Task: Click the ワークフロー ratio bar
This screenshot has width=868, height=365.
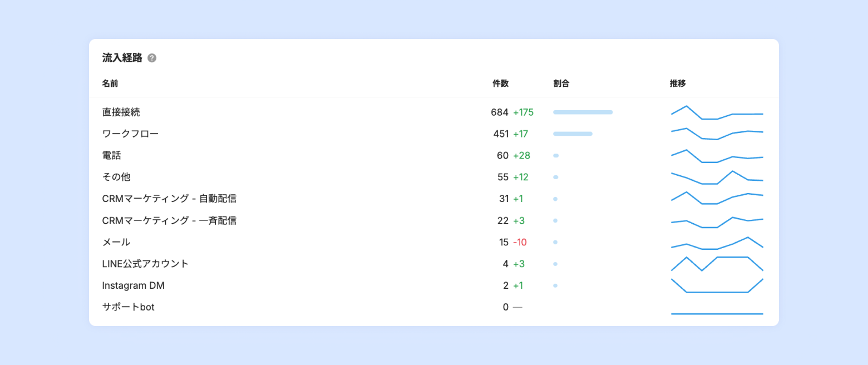Action: (573, 134)
